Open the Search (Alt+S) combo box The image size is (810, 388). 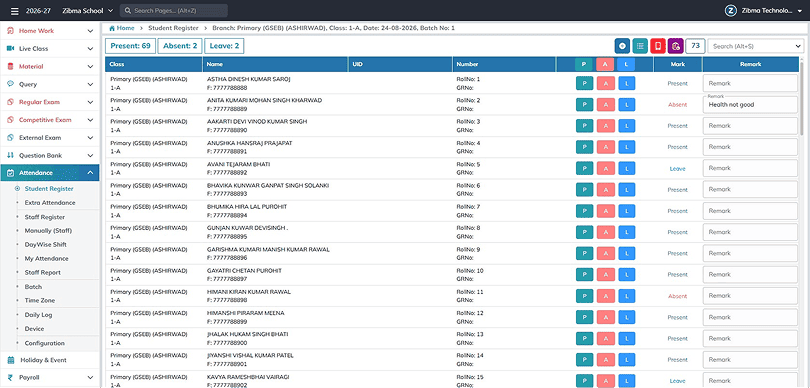pos(756,46)
